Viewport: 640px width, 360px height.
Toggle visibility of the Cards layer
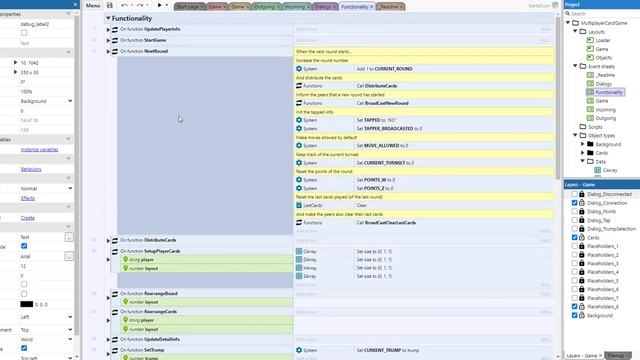click(x=574, y=238)
